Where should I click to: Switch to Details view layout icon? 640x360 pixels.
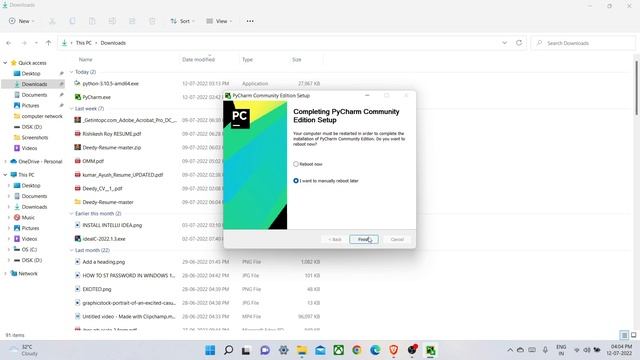[624, 335]
